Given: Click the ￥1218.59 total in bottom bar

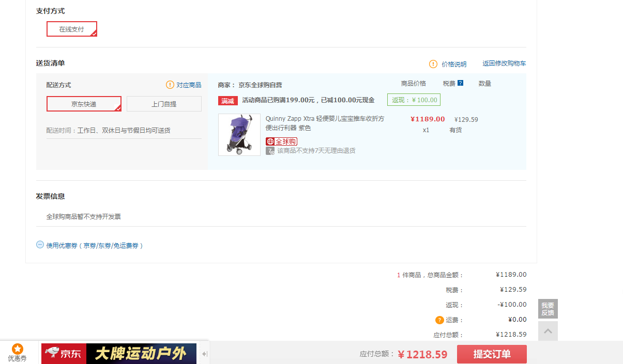Looking at the screenshot, I should [422, 354].
